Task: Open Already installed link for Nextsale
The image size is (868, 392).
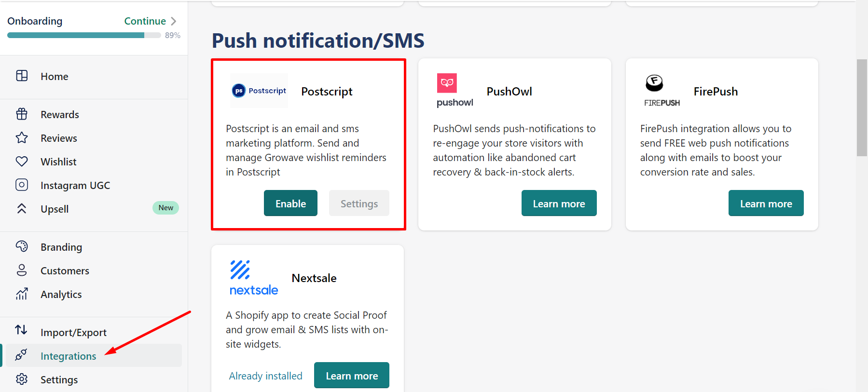Action: (x=266, y=376)
